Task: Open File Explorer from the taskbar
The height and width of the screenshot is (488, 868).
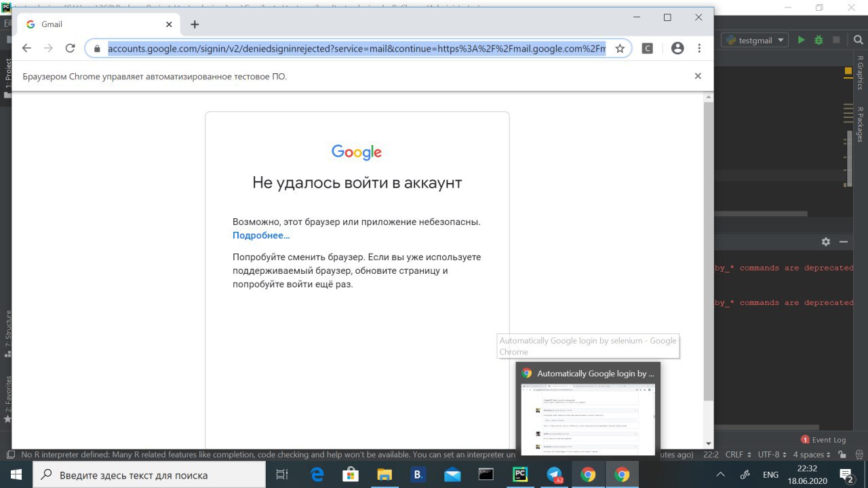Action: (x=384, y=474)
